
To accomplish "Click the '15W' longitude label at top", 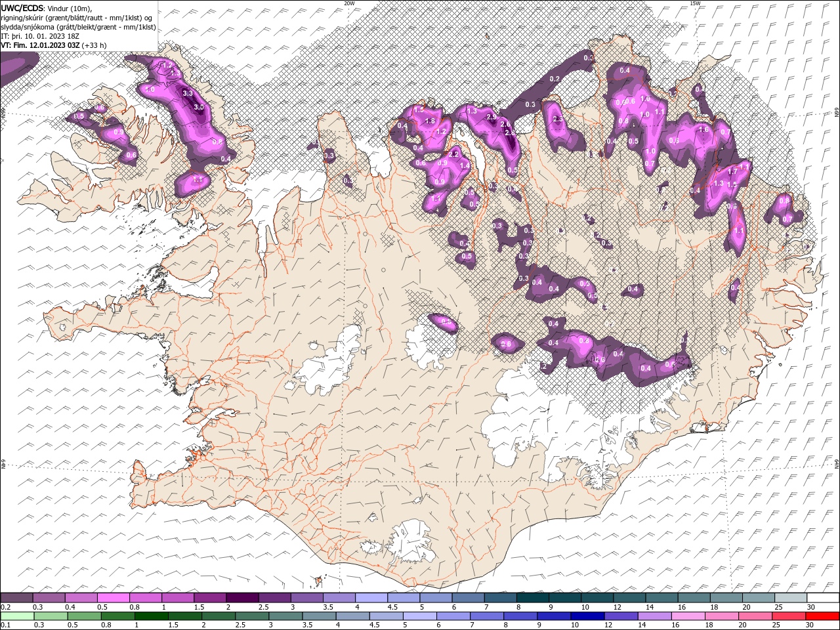I will click(695, 3).
